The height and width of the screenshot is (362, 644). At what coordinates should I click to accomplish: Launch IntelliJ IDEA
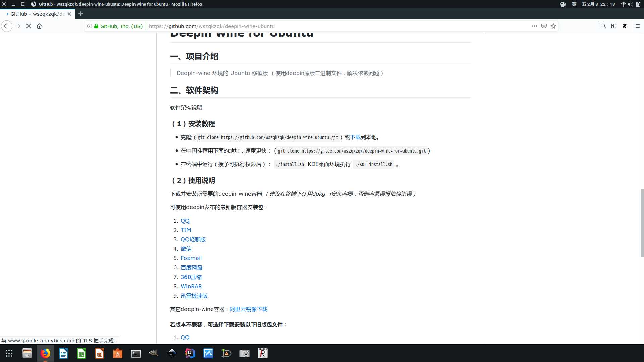[190, 353]
